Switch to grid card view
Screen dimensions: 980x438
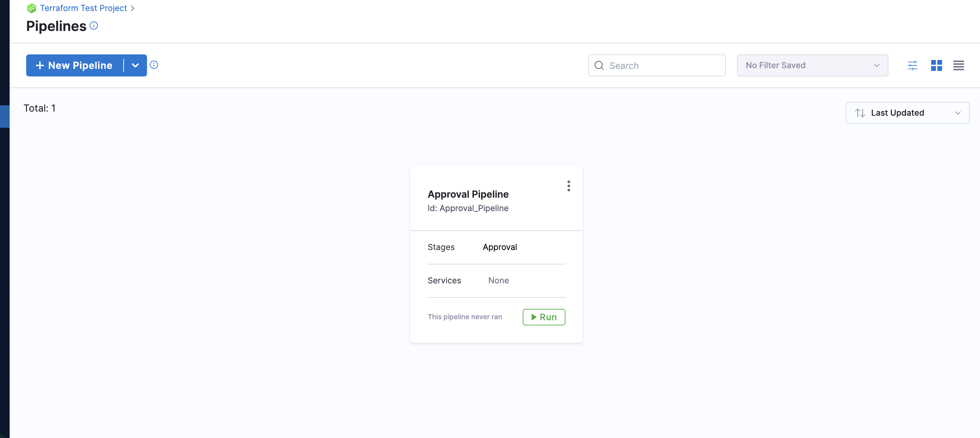click(936, 65)
